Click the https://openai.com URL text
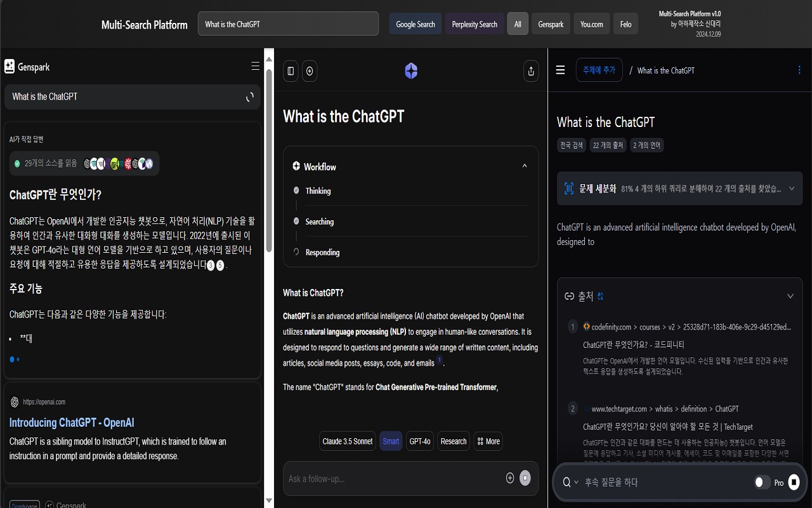Viewport: 812px width, 508px height. [x=44, y=402]
